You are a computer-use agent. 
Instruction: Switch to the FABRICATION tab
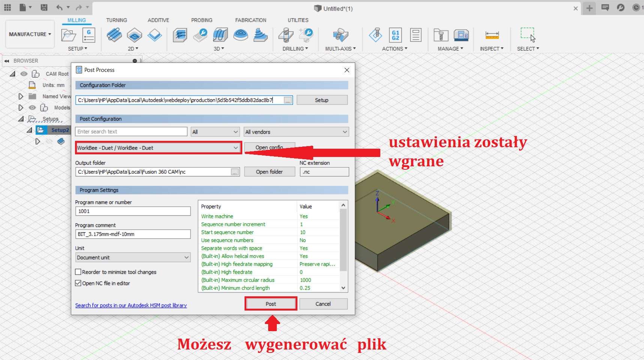click(x=251, y=20)
